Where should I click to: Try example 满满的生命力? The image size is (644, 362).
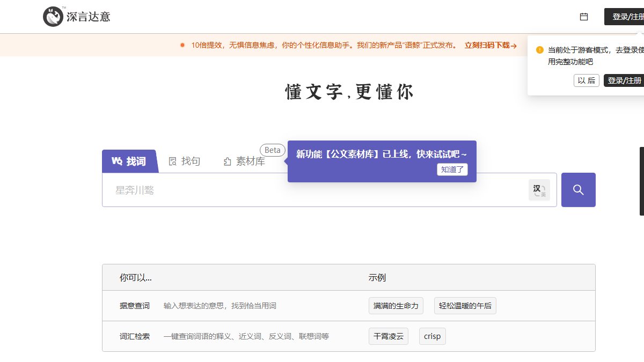tap(396, 306)
